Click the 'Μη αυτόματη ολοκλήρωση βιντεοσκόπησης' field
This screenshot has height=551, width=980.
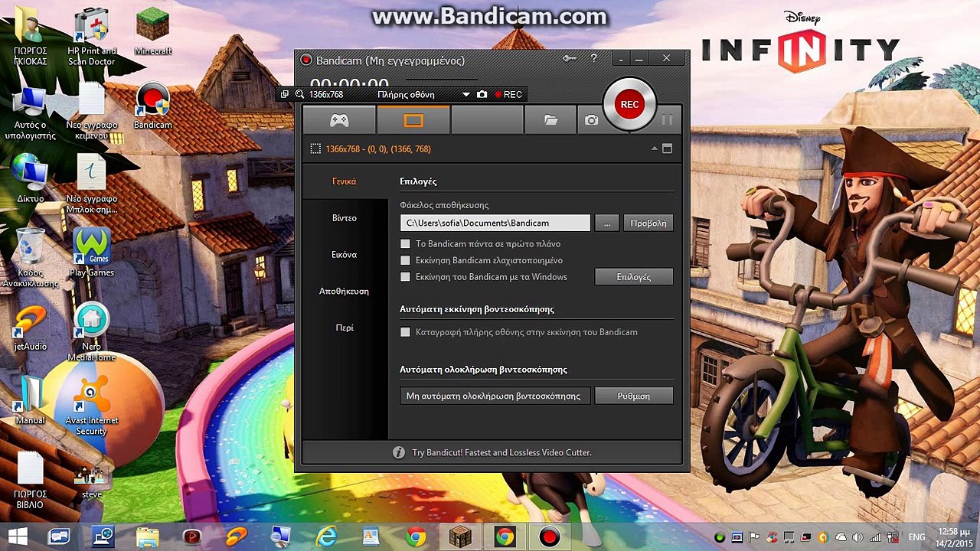(x=495, y=396)
